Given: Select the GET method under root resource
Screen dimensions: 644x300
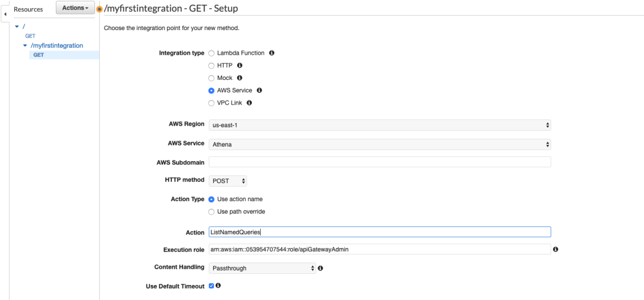Looking at the screenshot, I should (x=30, y=36).
